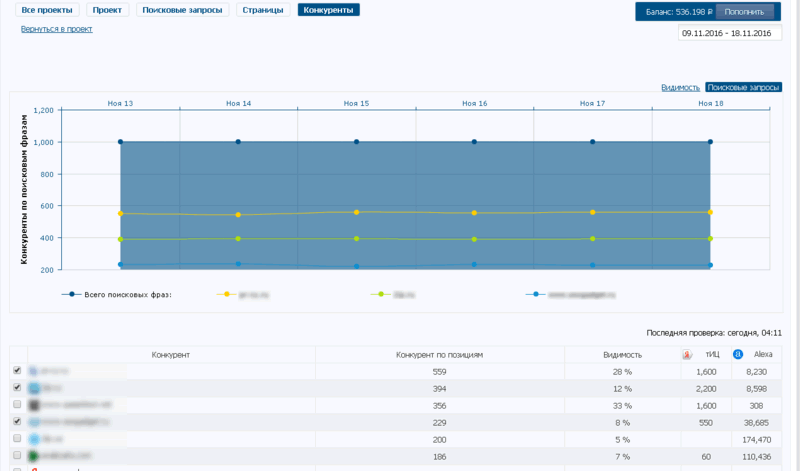Click the Вернуться в проект link

[57, 29]
